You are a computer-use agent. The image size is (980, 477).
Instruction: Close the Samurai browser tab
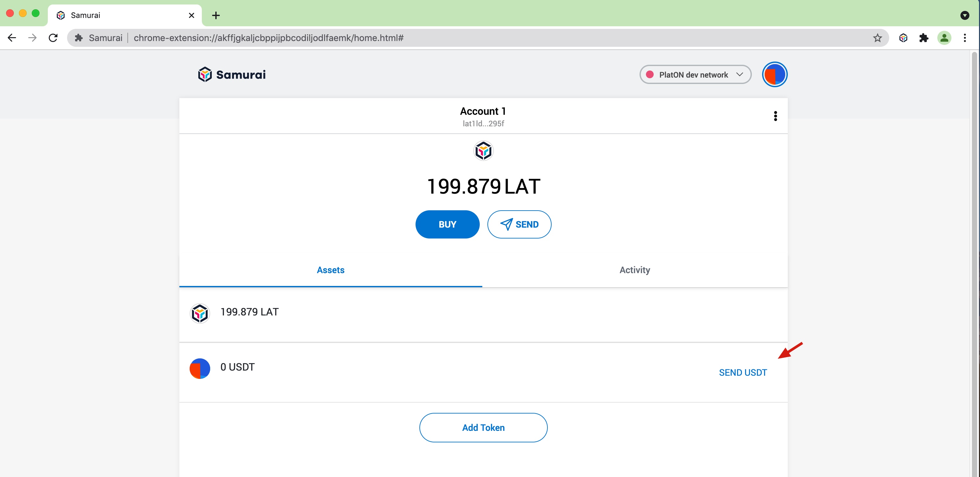pos(191,15)
